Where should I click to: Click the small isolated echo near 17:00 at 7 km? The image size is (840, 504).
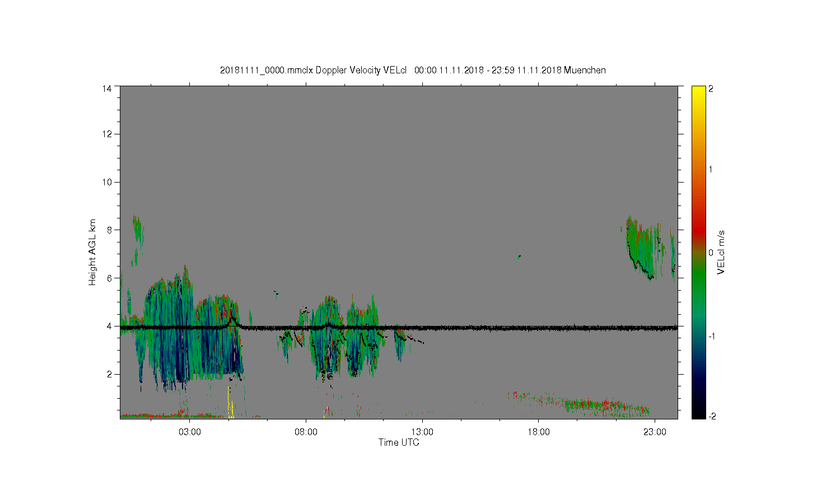(520, 256)
